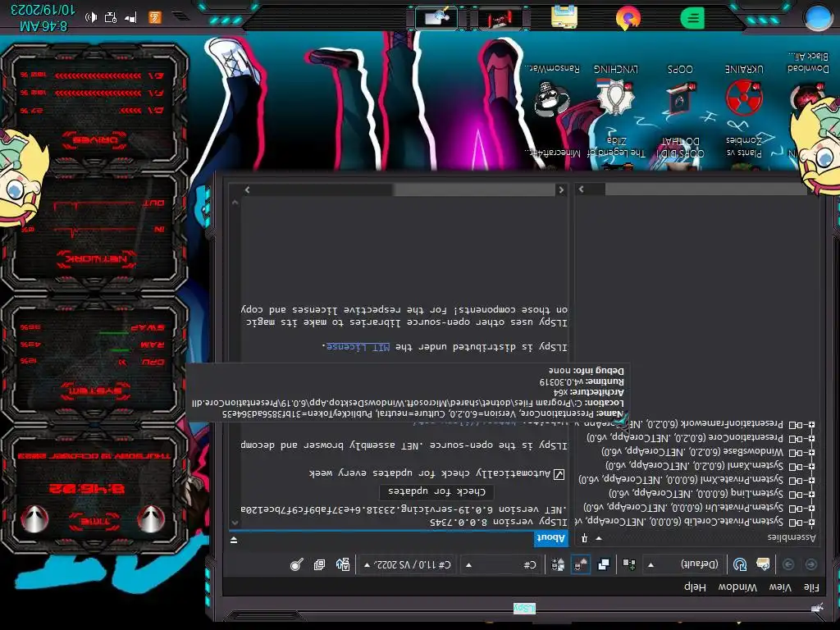Open the MIT License link
The image size is (840, 630).
pyautogui.click(x=358, y=347)
